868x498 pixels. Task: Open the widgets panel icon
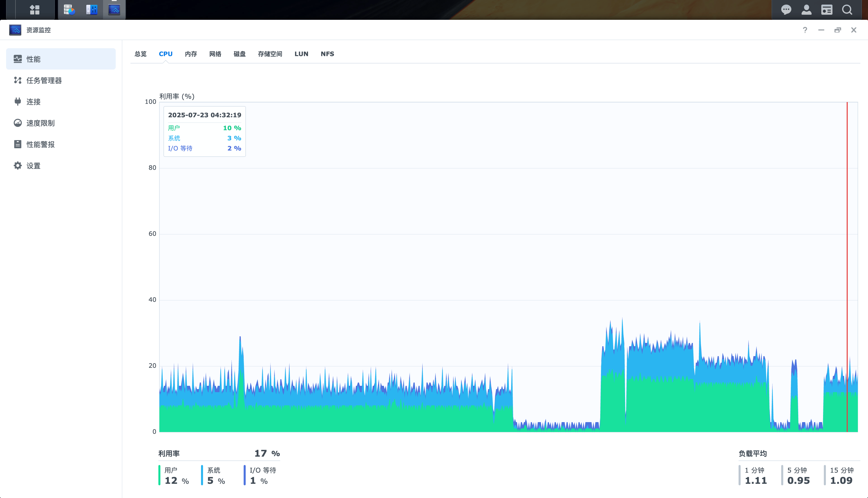pyautogui.click(x=827, y=10)
